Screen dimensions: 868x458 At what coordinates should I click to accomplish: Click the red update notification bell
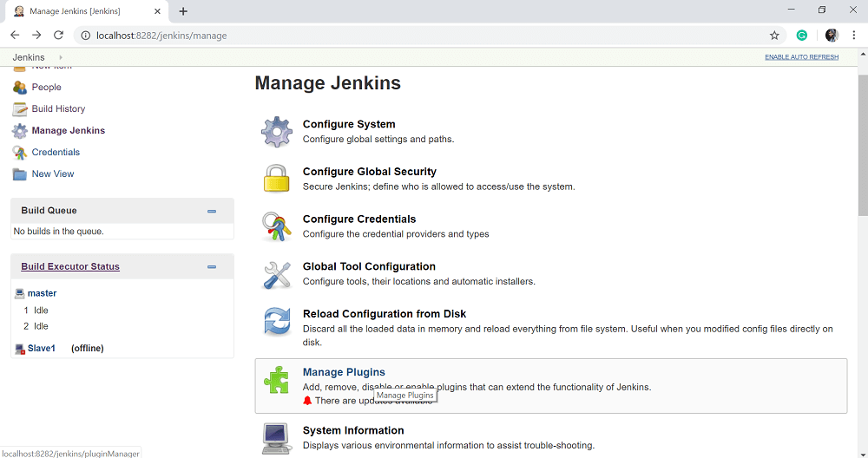click(x=308, y=401)
